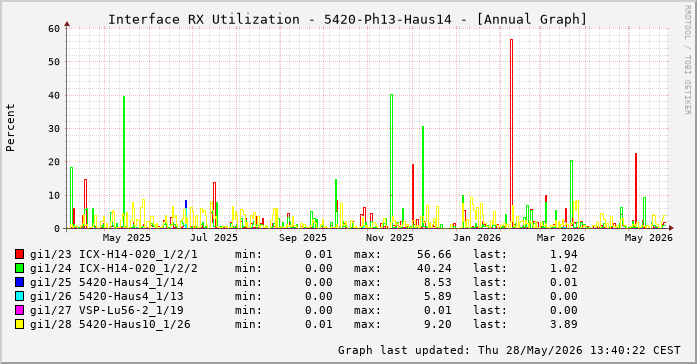Click the y-axis label 50
Screen dimensions: 697x364
[54, 62]
